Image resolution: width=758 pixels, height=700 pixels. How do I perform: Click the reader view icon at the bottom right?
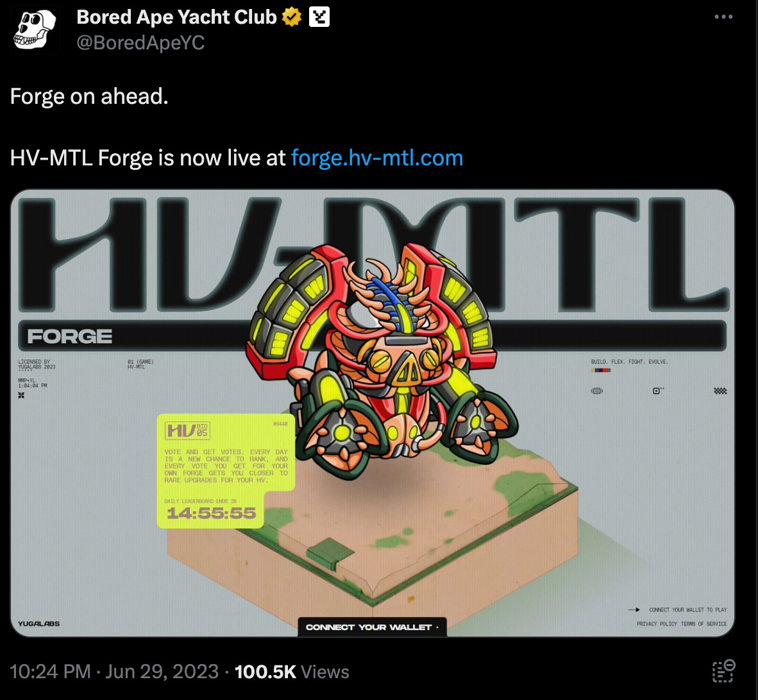pos(723,671)
